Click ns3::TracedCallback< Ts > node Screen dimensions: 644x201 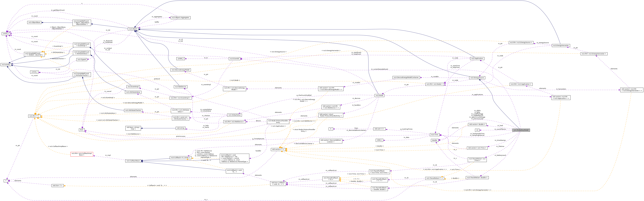[x=331, y=179]
